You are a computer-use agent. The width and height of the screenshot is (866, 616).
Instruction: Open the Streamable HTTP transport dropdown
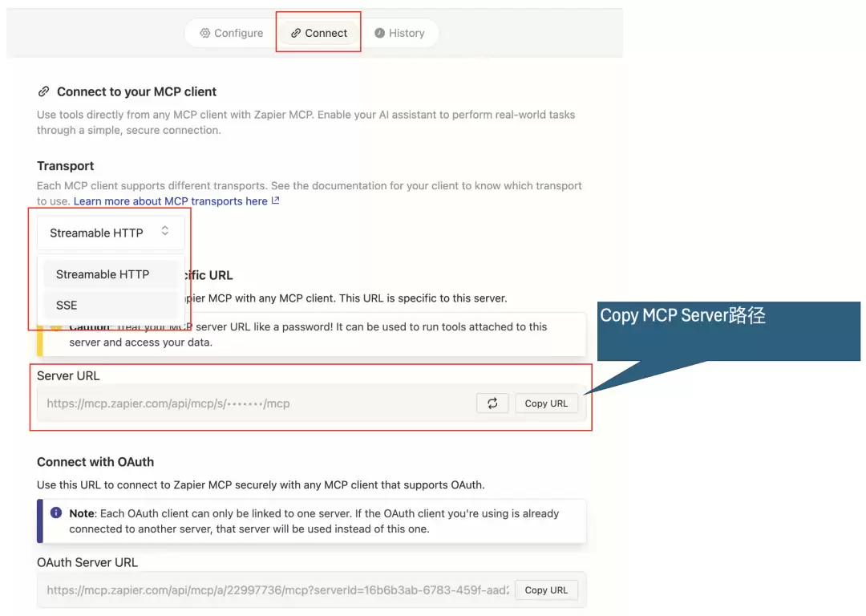111,233
